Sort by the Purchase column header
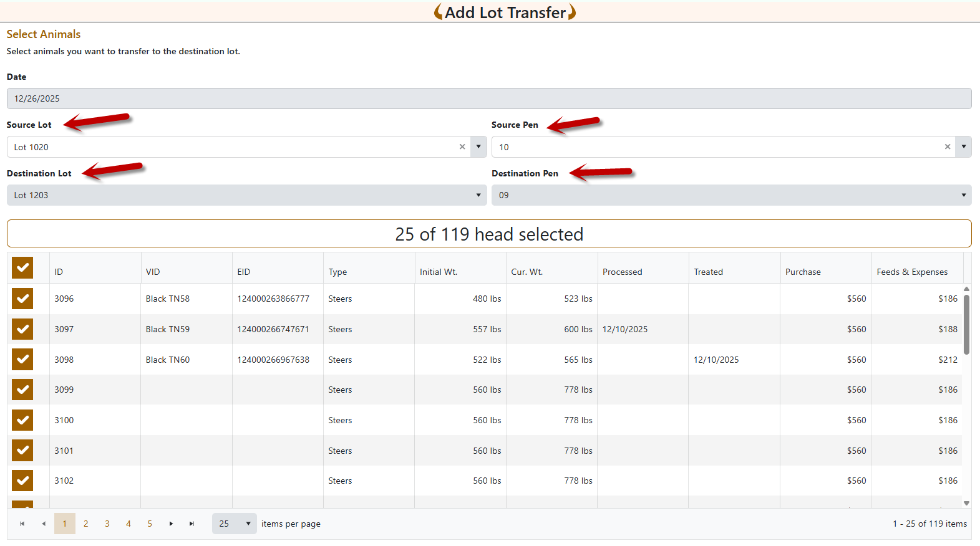 pos(803,272)
